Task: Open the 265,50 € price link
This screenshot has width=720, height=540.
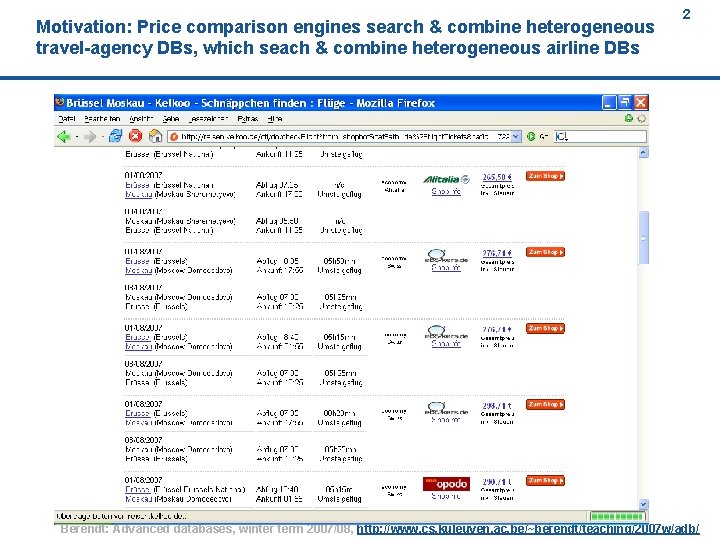Action: tap(497, 177)
